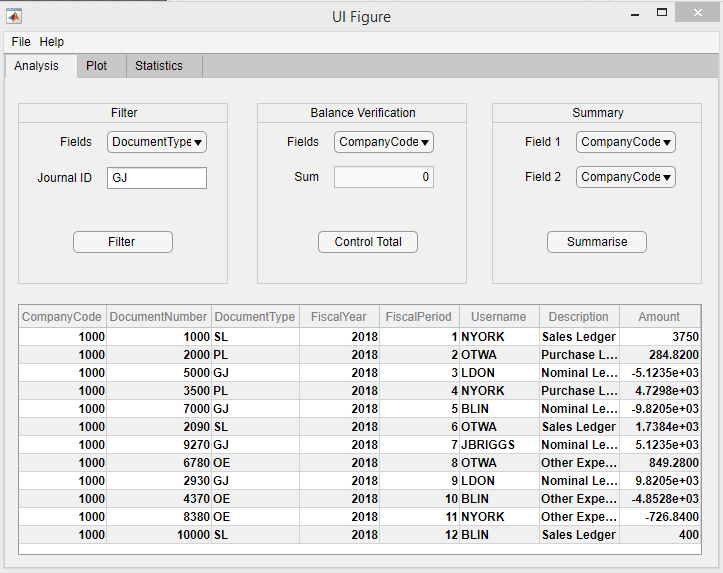
Task: Select document number 9270 cell
Action: tap(159, 445)
